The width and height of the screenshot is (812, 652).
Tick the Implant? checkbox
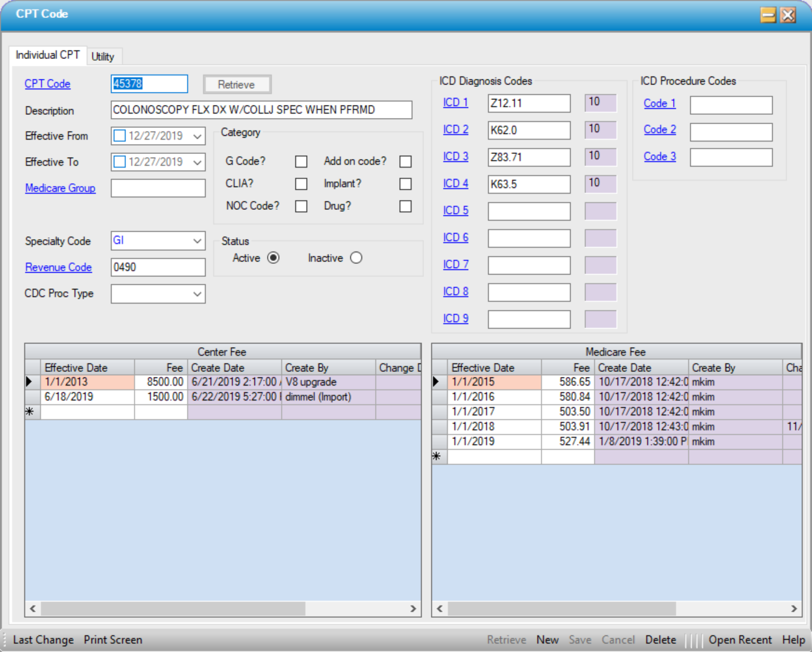point(405,184)
